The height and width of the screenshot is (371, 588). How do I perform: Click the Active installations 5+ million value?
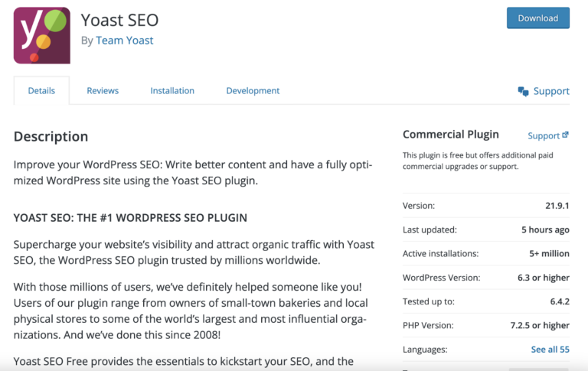[550, 253]
